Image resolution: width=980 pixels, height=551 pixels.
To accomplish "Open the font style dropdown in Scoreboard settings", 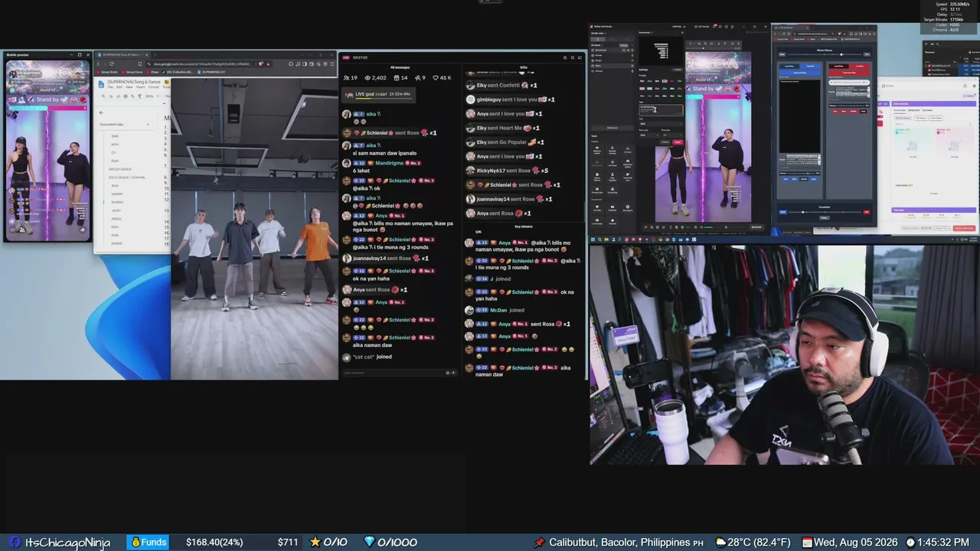I will coord(648,135).
